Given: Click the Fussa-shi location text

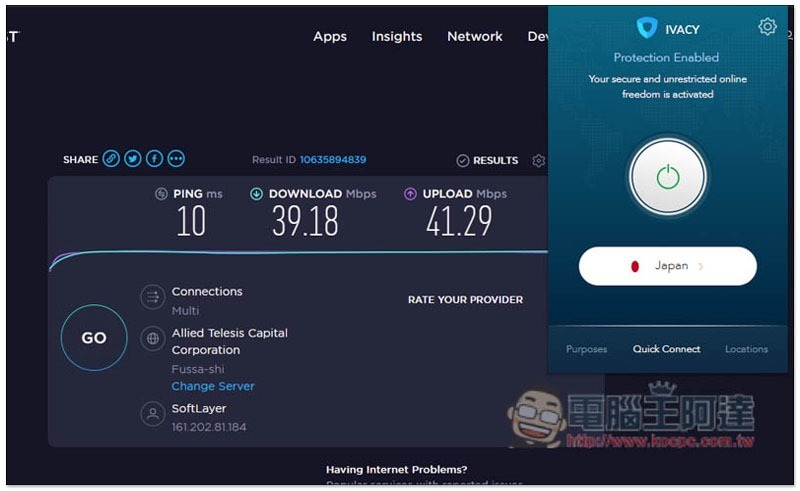Looking at the screenshot, I should coord(197,369).
